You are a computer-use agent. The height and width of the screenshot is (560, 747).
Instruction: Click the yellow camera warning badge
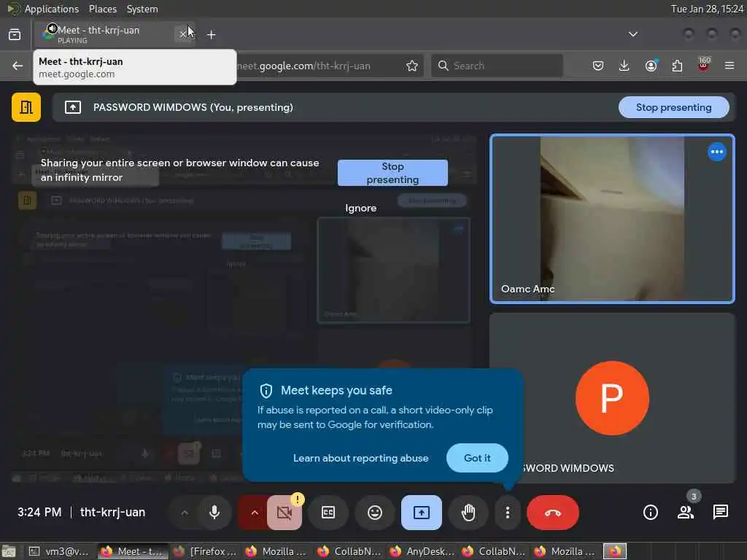pyautogui.click(x=298, y=499)
